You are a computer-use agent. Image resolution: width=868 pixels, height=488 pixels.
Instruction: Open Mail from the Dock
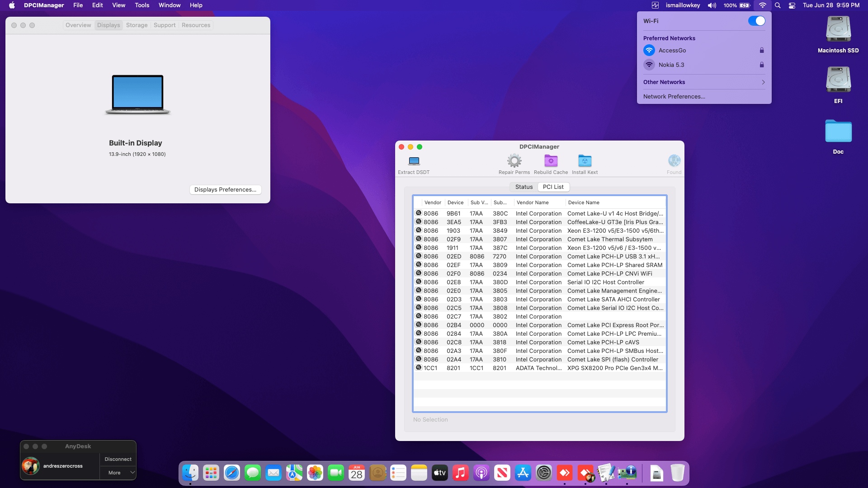[x=274, y=473]
